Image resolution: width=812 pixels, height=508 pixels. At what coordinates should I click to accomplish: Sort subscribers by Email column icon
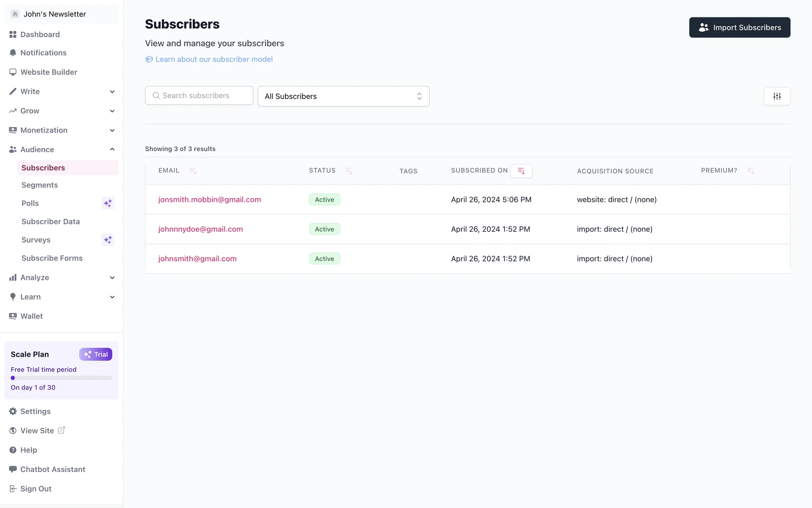coord(193,171)
